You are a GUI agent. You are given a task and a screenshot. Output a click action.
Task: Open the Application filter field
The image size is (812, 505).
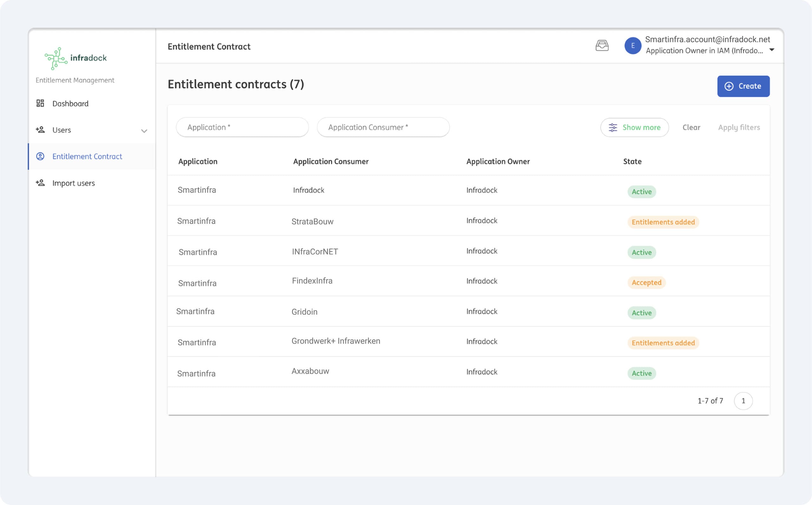(242, 127)
